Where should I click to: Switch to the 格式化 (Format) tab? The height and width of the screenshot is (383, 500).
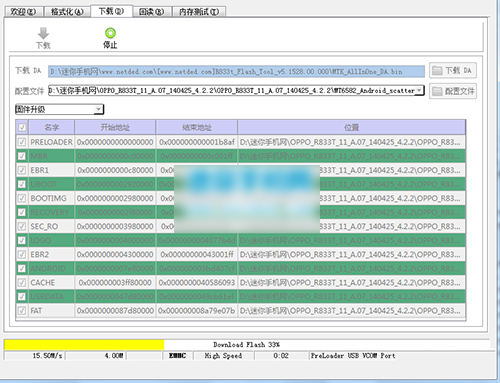(x=67, y=12)
